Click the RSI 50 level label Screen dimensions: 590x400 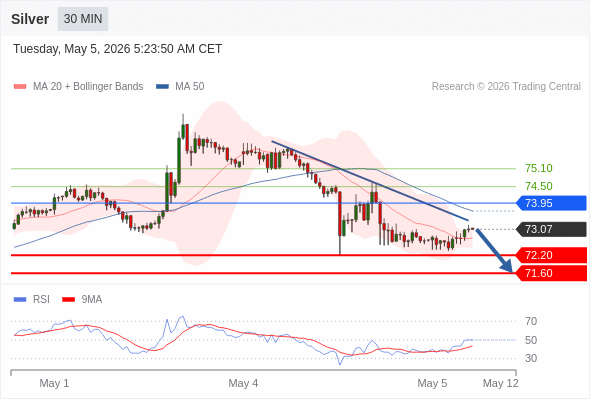click(531, 340)
